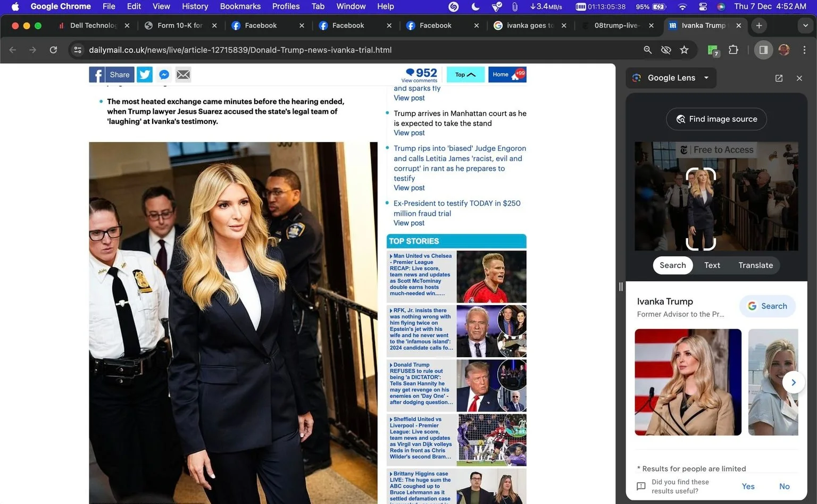Toggle the Chrome side panel button
This screenshot has width=817, height=504.
[763, 50]
